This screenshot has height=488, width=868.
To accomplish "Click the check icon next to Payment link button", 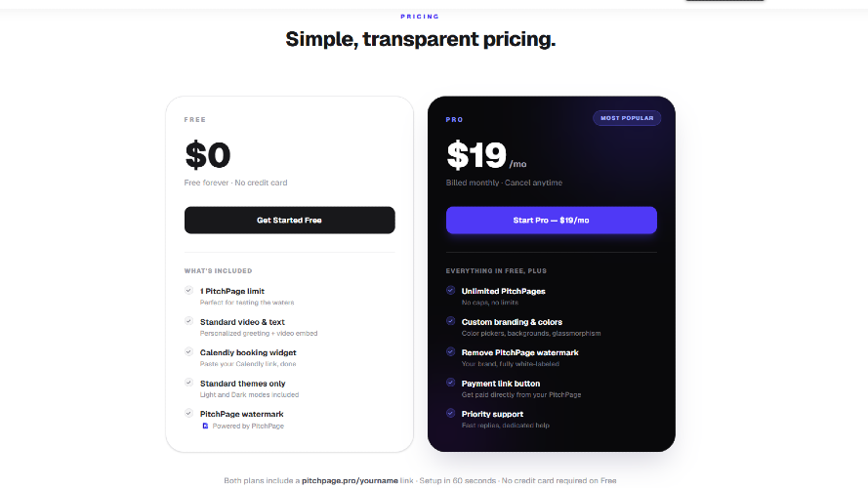I will [451, 383].
